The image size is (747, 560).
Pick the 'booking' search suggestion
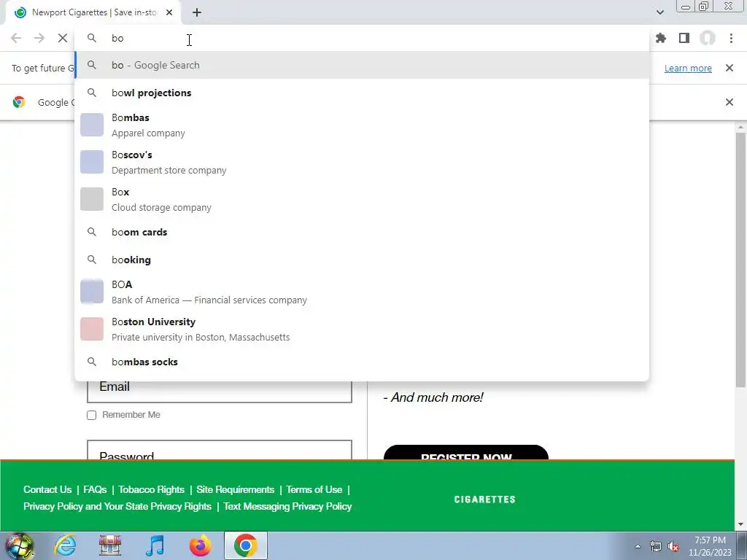pos(362,260)
